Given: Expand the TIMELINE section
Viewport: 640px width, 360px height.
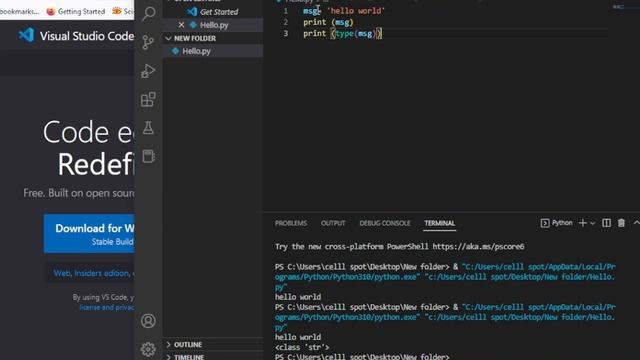Looking at the screenshot, I should pyautogui.click(x=213, y=356).
